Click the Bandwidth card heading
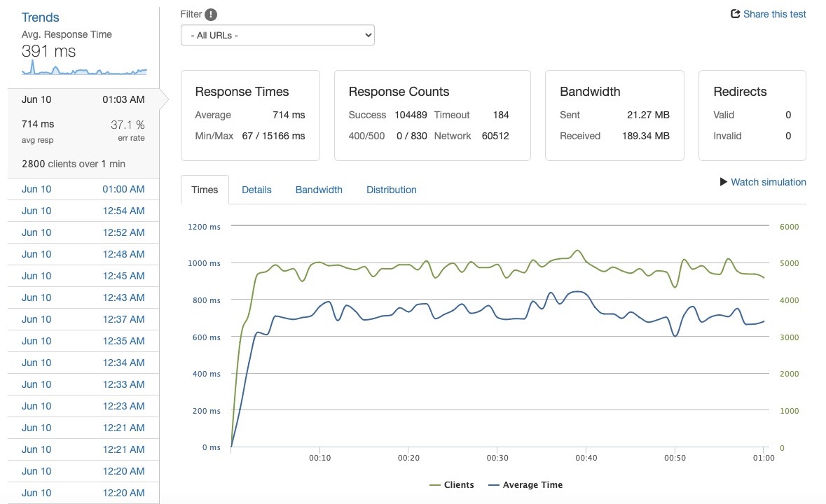The width and height of the screenshot is (826, 504). (x=590, y=92)
